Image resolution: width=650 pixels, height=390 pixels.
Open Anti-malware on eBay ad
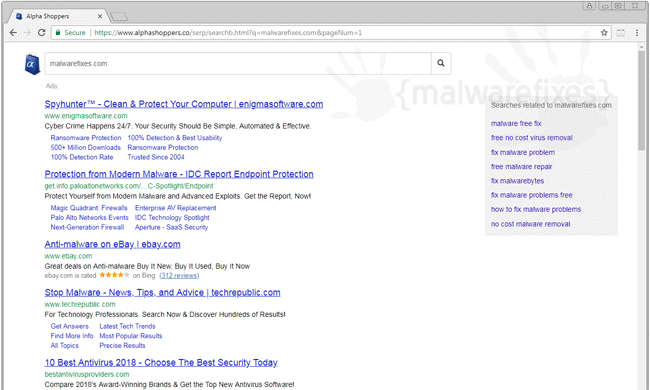112,244
